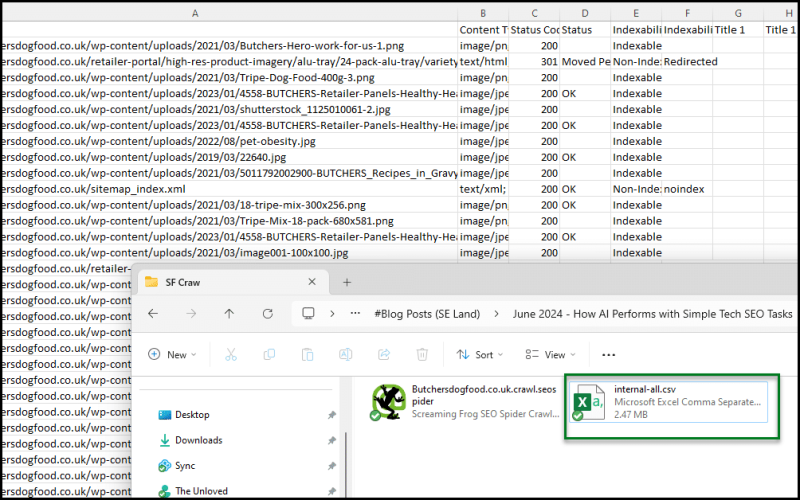Open The Unloved in the navigation pane
This screenshot has width=800, height=500.
201,491
